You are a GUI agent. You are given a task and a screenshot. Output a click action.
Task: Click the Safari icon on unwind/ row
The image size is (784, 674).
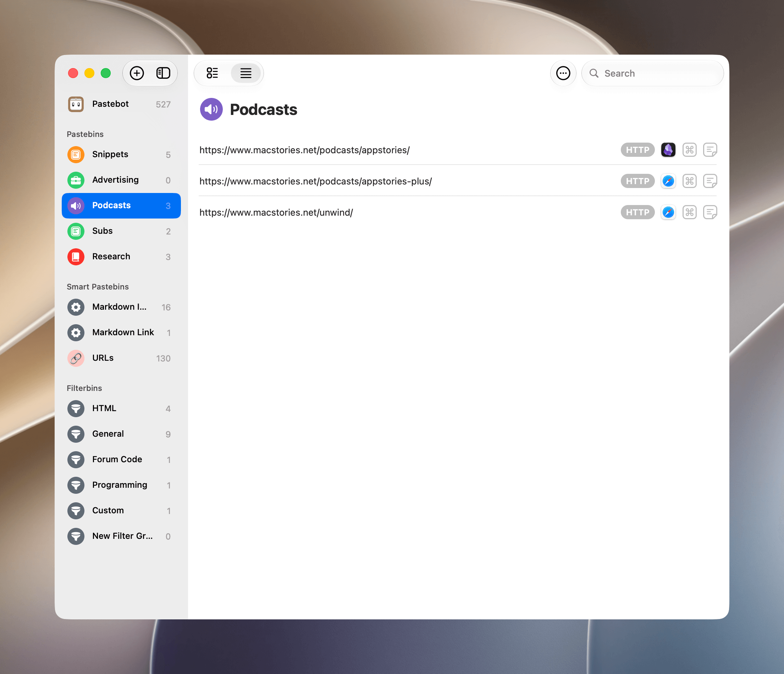pos(668,212)
